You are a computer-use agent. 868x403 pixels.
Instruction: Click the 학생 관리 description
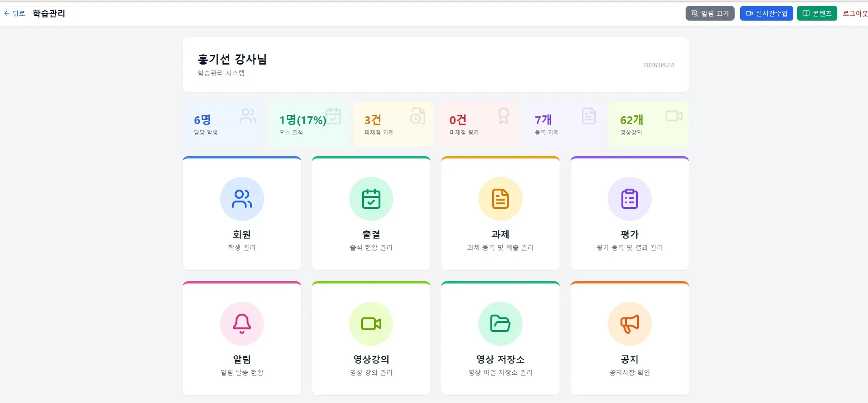click(x=242, y=247)
